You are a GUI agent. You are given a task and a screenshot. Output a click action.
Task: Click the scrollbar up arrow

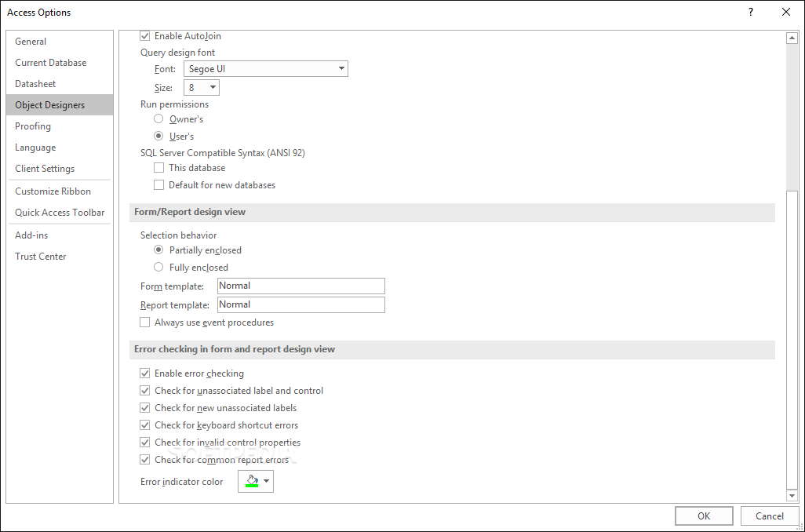tap(792, 38)
